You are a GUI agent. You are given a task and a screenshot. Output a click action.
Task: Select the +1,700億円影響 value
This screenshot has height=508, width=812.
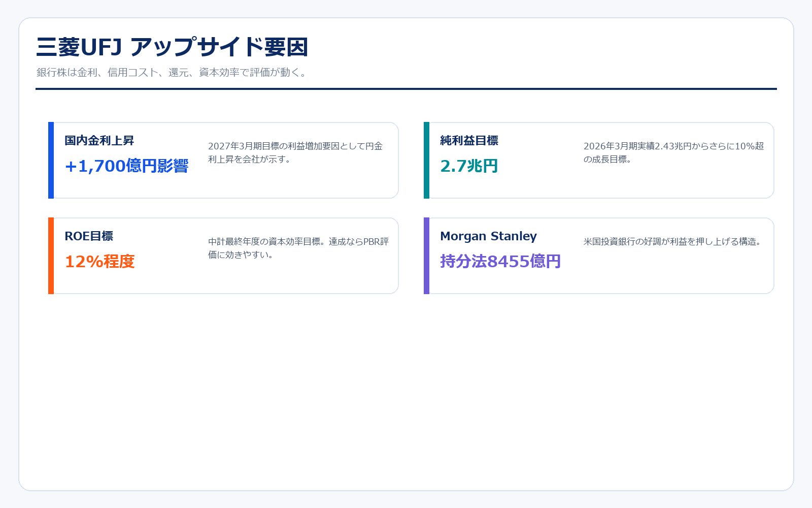126,166
